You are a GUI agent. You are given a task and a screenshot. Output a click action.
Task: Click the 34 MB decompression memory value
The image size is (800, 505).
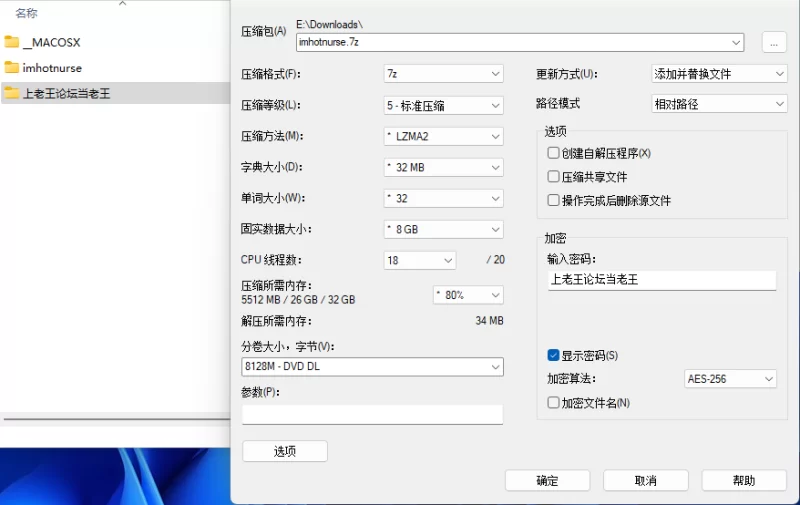pos(489,321)
